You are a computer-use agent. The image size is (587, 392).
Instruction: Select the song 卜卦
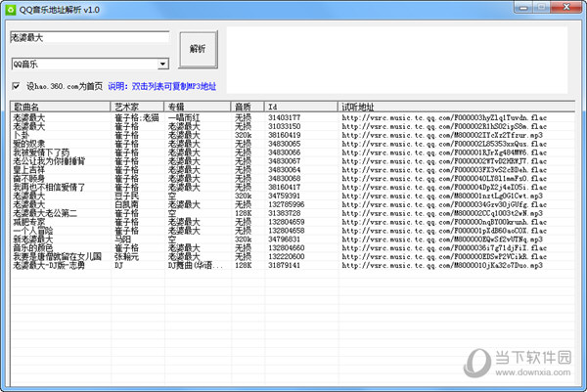tap(22, 135)
